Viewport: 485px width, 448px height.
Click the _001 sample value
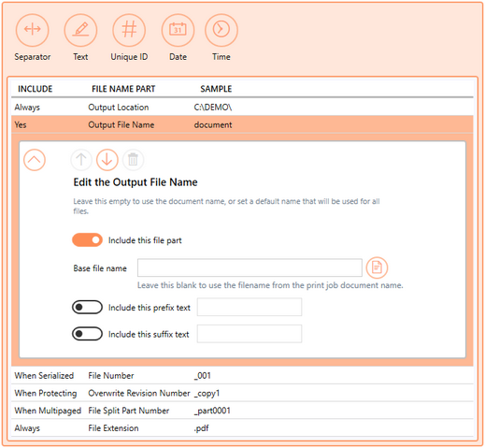click(203, 376)
